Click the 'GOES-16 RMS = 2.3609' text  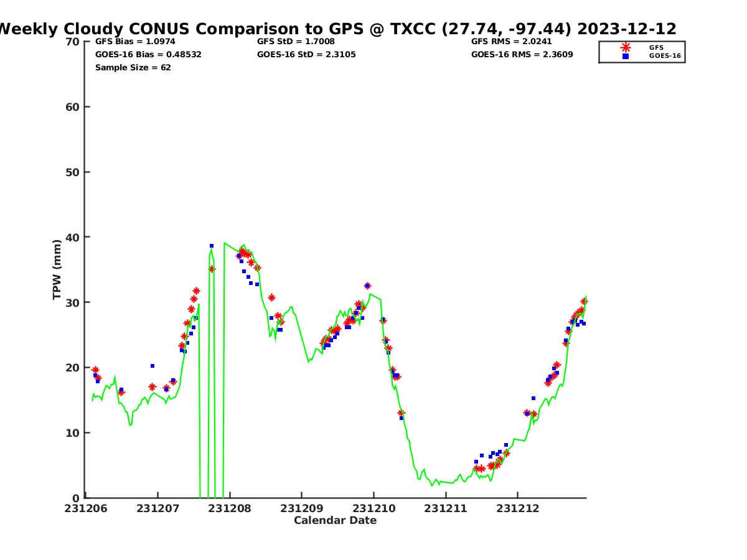[x=522, y=55]
